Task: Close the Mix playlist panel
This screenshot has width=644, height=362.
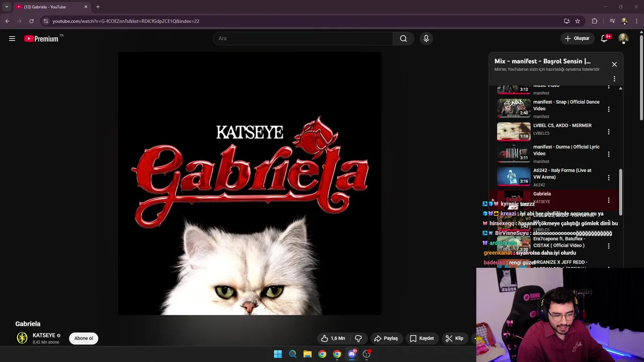Action: [x=614, y=64]
